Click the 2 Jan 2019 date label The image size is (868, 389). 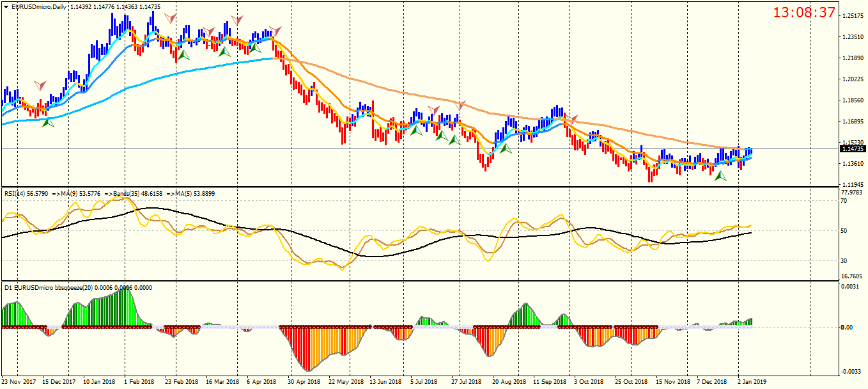tap(752, 382)
